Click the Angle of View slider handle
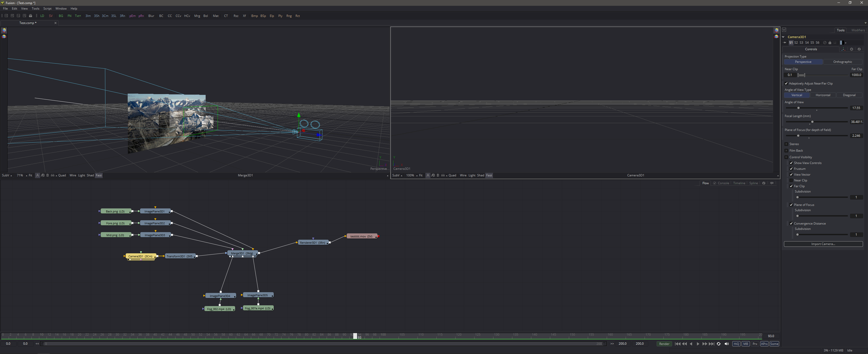This screenshot has width=868, height=354. (798, 108)
